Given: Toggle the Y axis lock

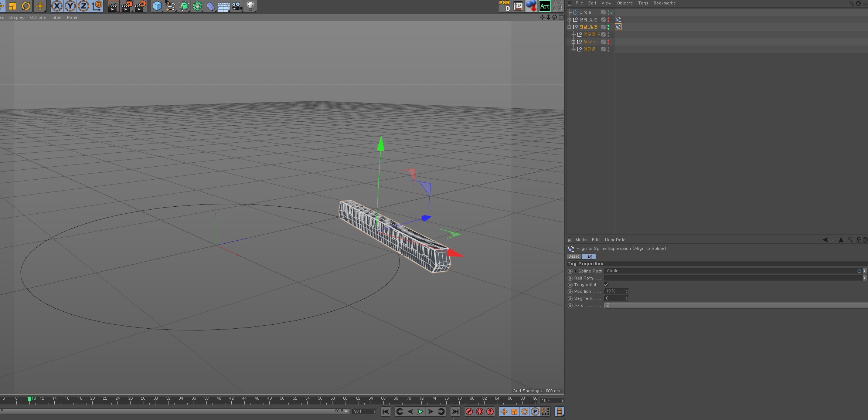Looking at the screenshot, I should click(x=70, y=6).
